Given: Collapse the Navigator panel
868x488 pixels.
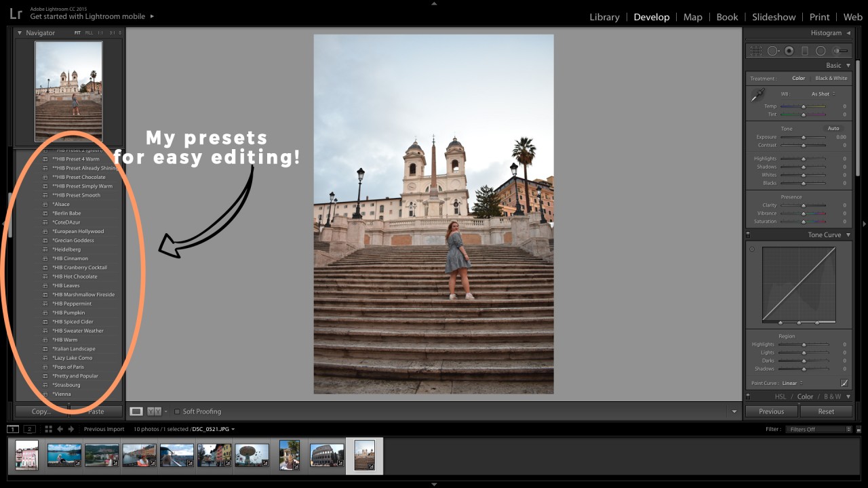Looking at the screenshot, I should [x=20, y=33].
